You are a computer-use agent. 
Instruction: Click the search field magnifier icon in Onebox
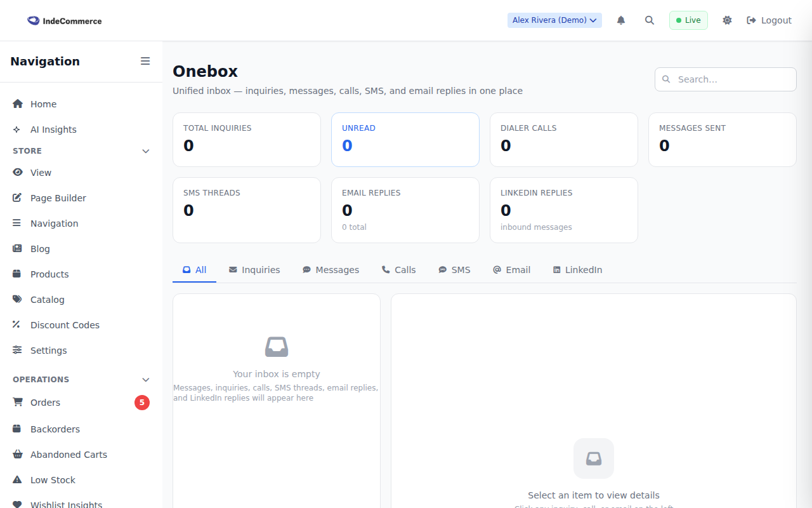666,79
